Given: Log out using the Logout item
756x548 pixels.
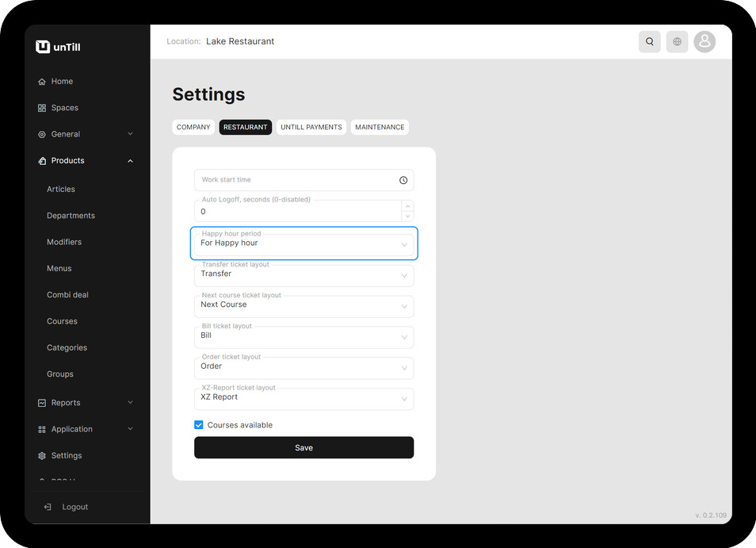Looking at the screenshot, I should 74,507.
